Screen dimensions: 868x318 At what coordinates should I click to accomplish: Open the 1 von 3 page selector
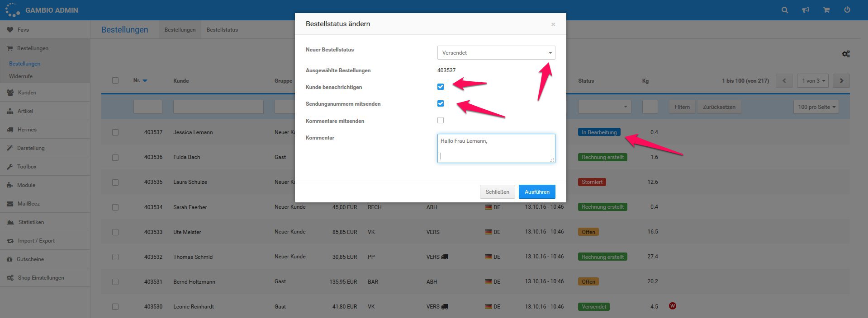(813, 81)
